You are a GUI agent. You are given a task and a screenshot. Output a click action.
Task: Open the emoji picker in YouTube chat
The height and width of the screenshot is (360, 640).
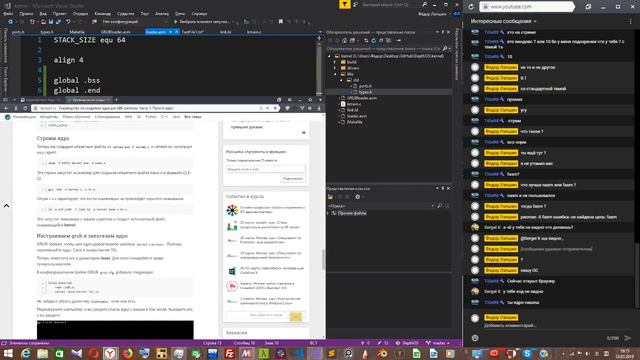(x=475, y=338)
